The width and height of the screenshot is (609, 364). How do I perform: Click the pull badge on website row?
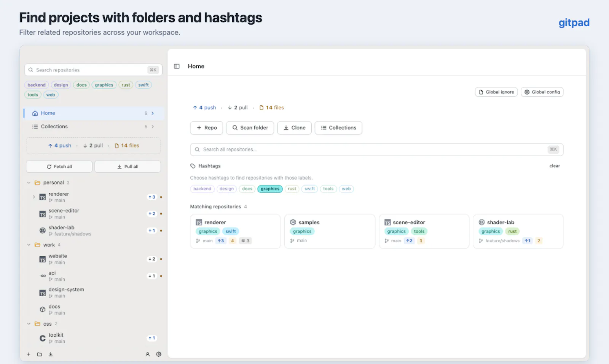[152, 259]
